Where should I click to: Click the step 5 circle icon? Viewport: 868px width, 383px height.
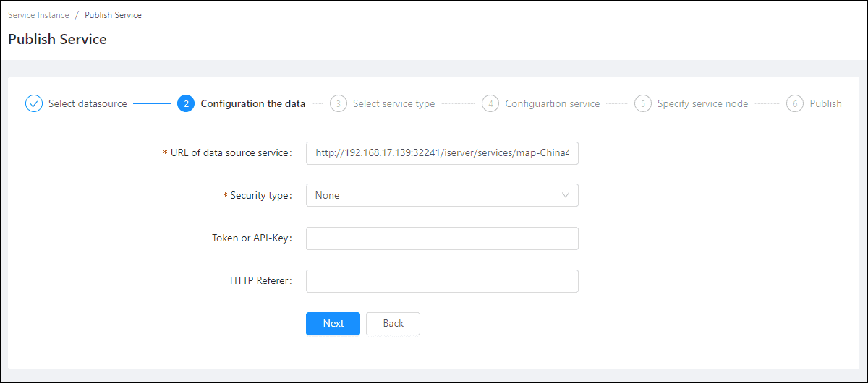(x=642, y=103)
